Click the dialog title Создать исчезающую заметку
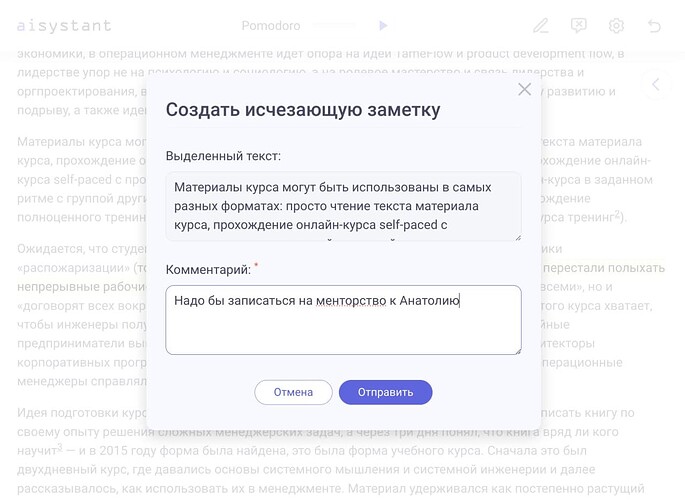685x500 pixels. [303, 110]
